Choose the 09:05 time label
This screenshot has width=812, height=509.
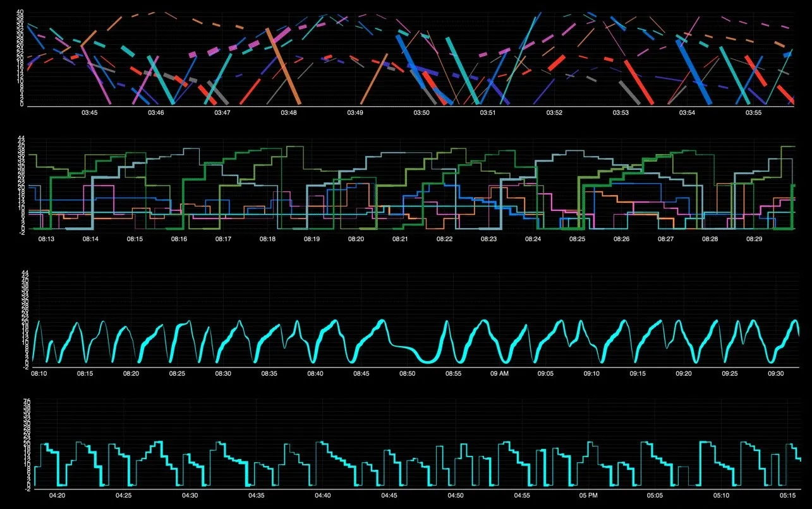[x=545, y=374]
